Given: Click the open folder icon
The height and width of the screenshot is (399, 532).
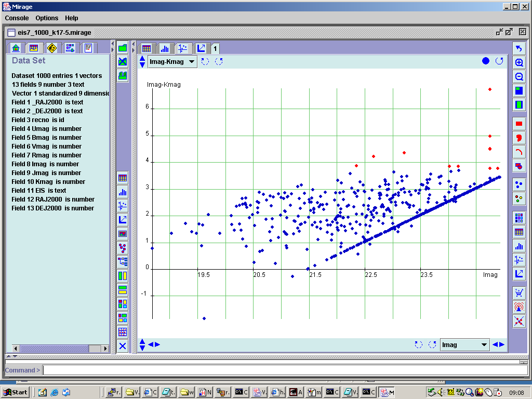Looking at the screenshot, I should 123,48.
